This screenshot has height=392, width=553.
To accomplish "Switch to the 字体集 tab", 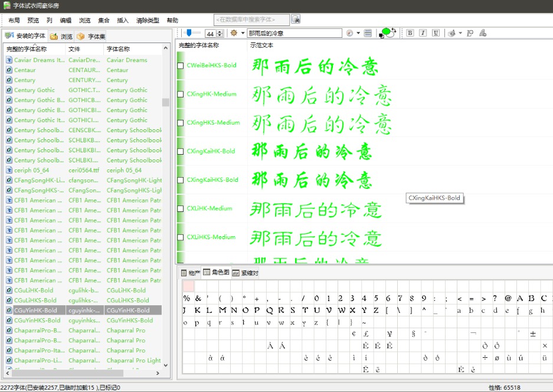I will [x=91, y=37].
